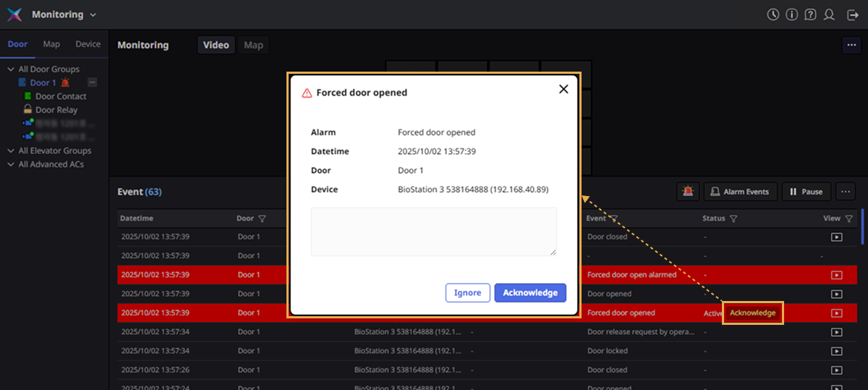This screenshot has width=868, height=390.
Task: Click the Door filter icon in table header
Action: (262, 219)
